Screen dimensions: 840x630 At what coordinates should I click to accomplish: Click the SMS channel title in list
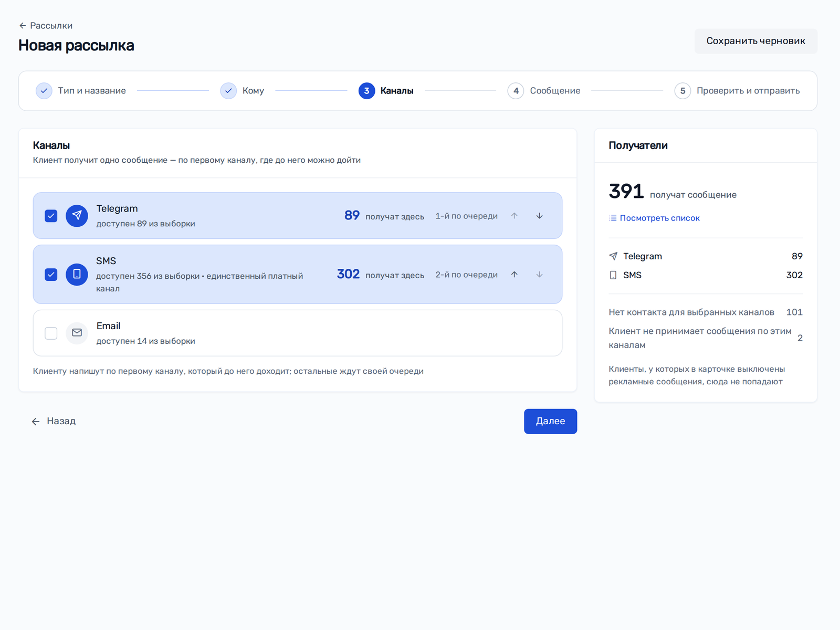pyautogui.click(x=106, y=261)
